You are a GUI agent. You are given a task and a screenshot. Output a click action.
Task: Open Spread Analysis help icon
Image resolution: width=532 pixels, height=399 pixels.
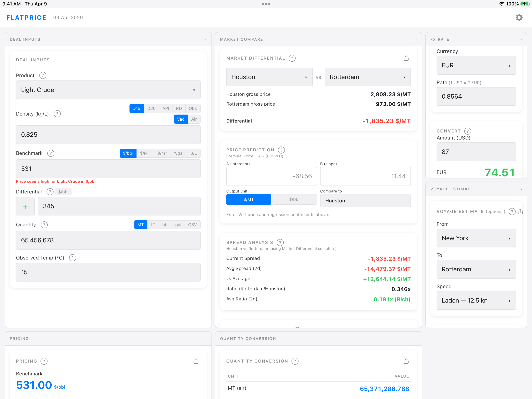[x=280, y=242]
